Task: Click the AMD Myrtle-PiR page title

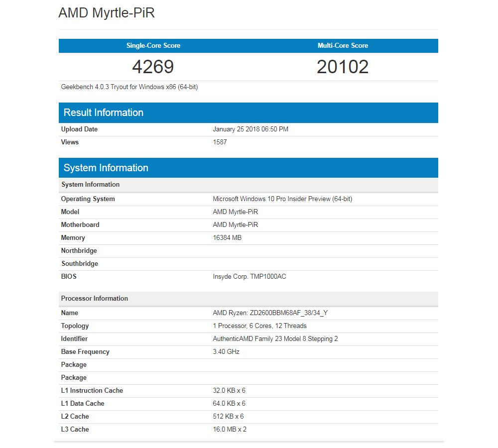Action: 107,13
